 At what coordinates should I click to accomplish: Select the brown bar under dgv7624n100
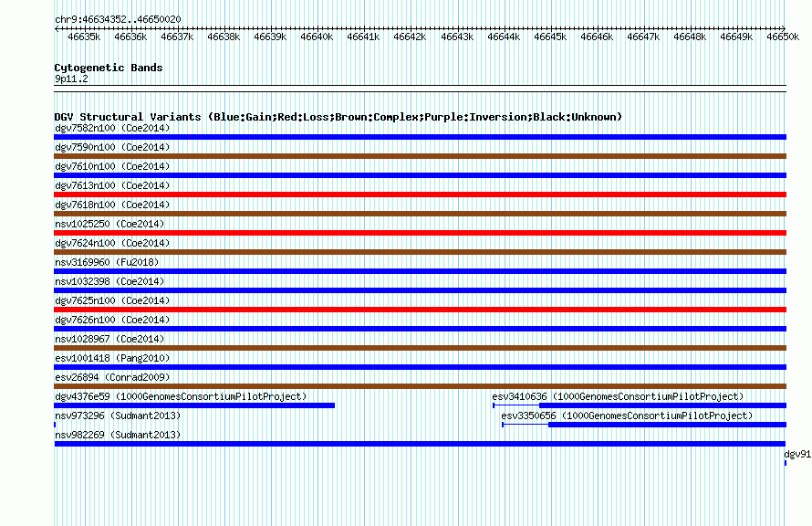click(x=420, y=252)
